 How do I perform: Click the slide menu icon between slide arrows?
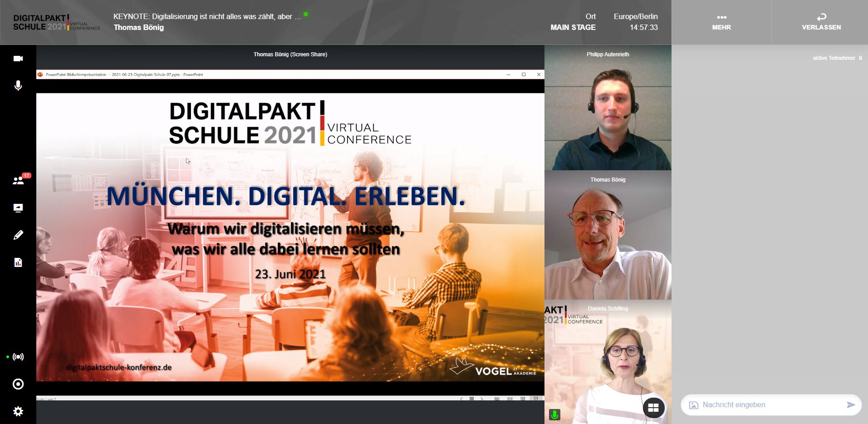[x=471, y=399]
